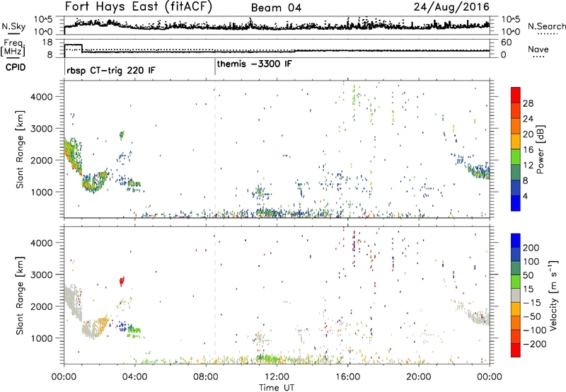The image size is (566, 392).
Task: Click the '18' tick on the frequency axis
Action: (x=47, y=42)
